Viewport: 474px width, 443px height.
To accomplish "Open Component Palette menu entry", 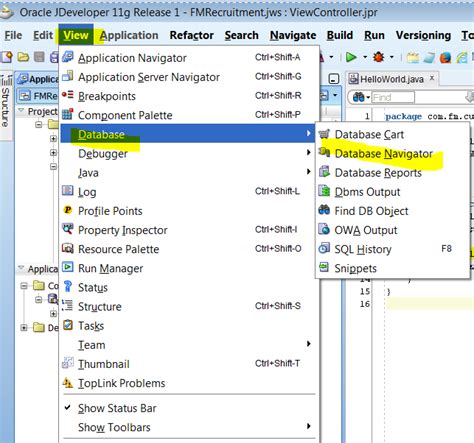I will 188,115.
